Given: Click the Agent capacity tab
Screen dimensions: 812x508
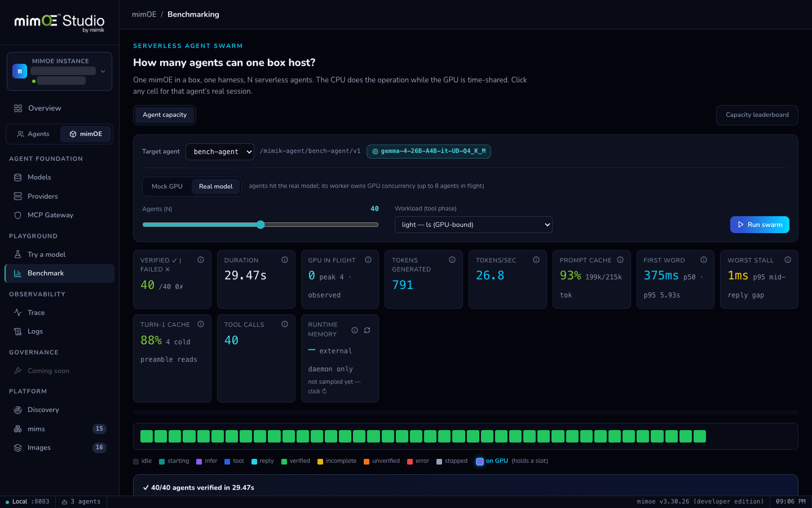Looking at the screenshot, I should [165, 115].
